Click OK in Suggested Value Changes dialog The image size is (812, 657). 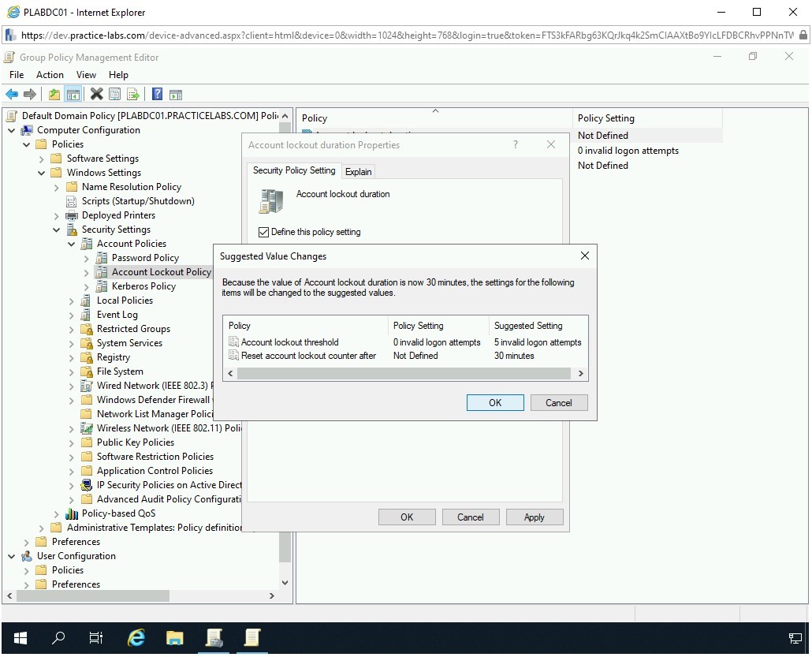495,402
